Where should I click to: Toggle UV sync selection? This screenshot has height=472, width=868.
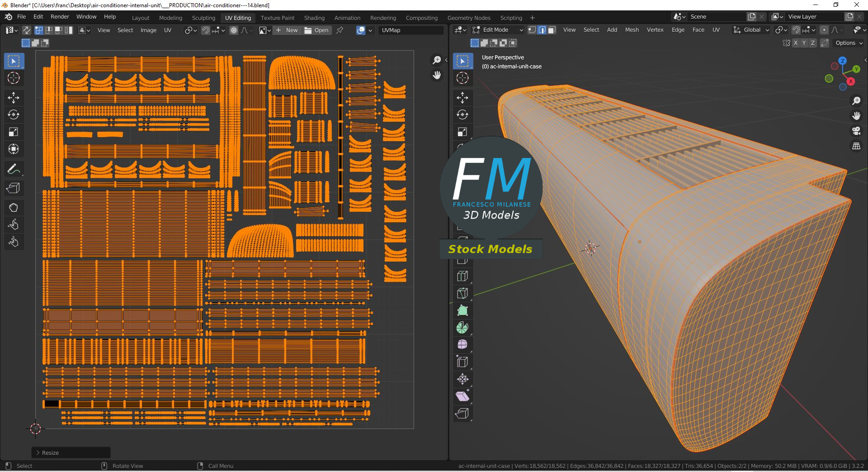pyautogui.click(x=27, y=30)
